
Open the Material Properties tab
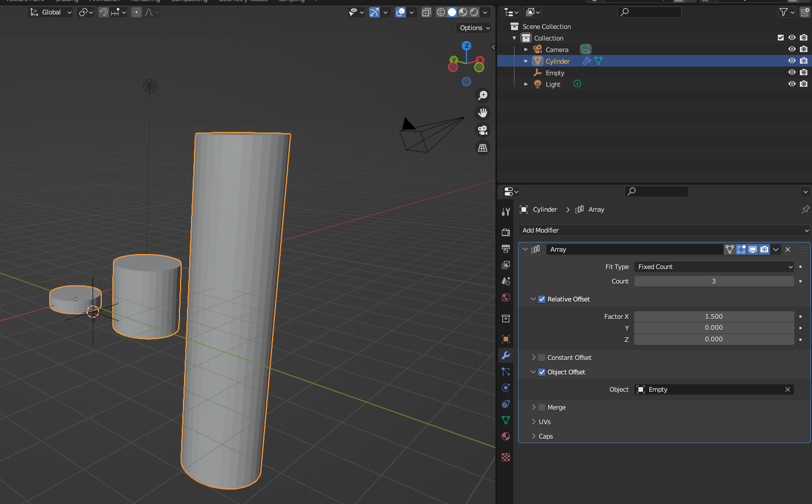click(x=506, y=436)
